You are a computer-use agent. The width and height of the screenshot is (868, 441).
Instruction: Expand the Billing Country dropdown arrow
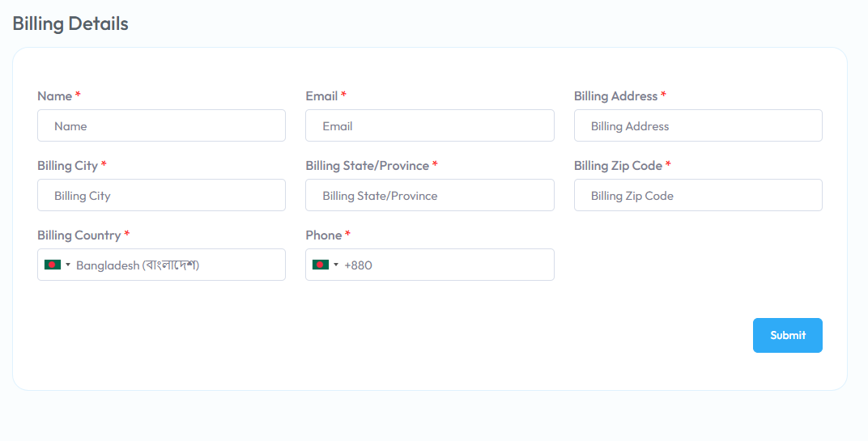click(x=68, y=265)
